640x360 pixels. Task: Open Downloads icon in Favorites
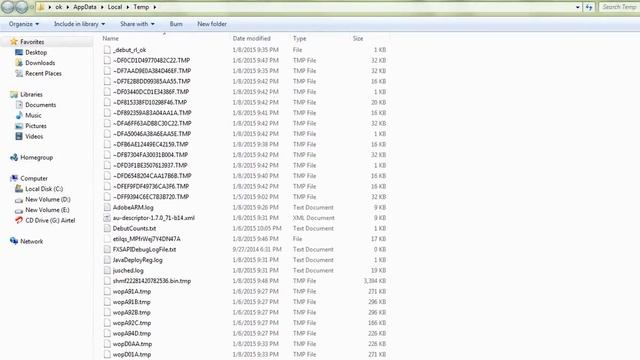[19, 63]
